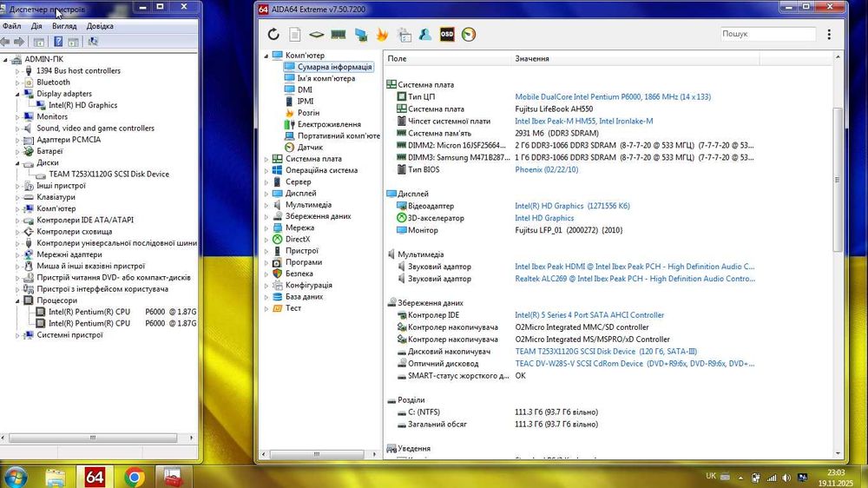The image size is (868, 488).
Task: Show hidden tray icons arrow
Action: (740, 478)
